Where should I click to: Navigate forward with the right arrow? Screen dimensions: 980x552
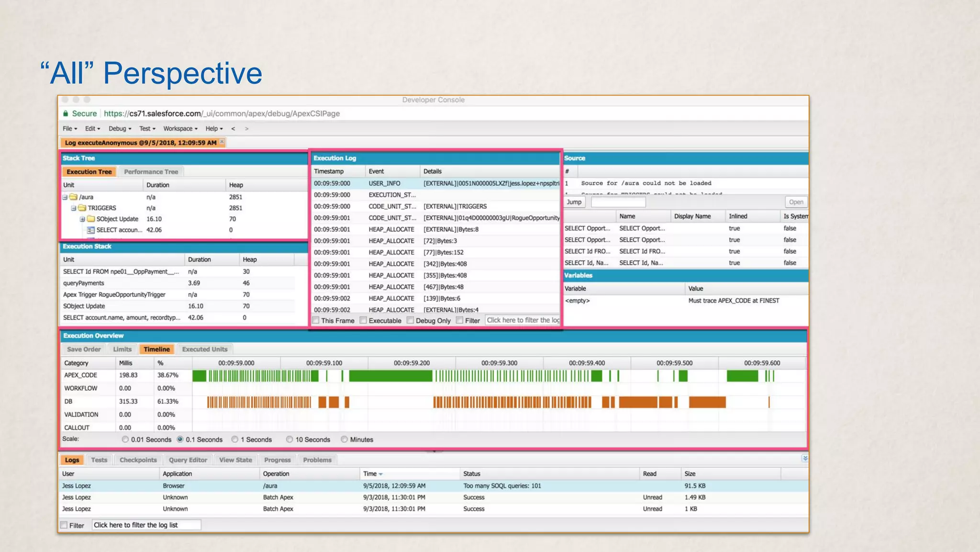point(246,128)
